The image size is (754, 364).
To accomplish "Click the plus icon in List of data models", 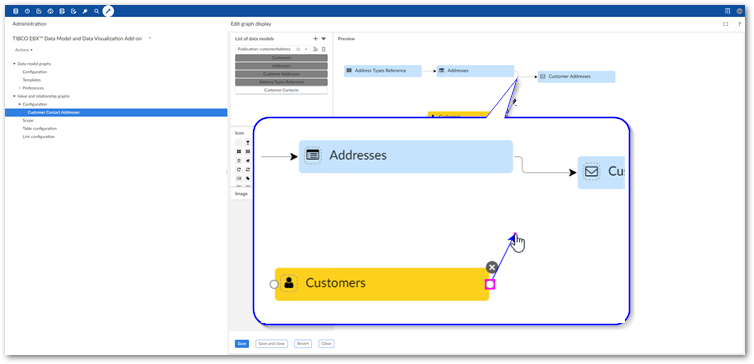I will [x=315, y=38].
